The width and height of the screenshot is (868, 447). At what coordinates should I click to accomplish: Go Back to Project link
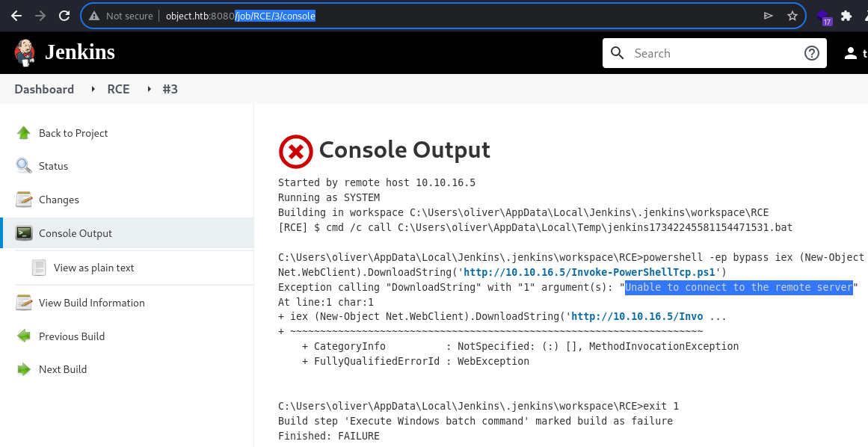[x=73, y=133]
